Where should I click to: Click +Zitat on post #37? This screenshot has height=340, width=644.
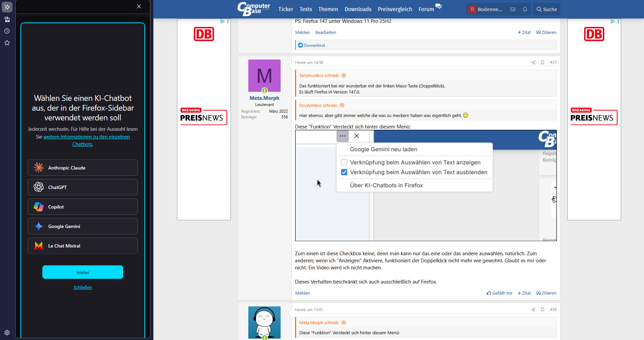[524, 293]
